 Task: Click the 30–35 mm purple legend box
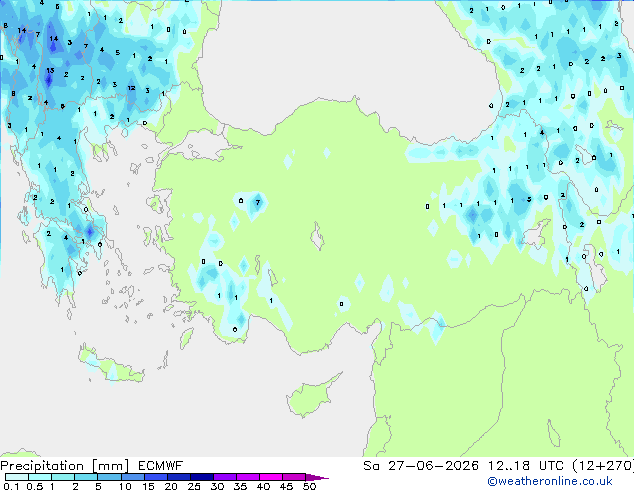(225, 477)
